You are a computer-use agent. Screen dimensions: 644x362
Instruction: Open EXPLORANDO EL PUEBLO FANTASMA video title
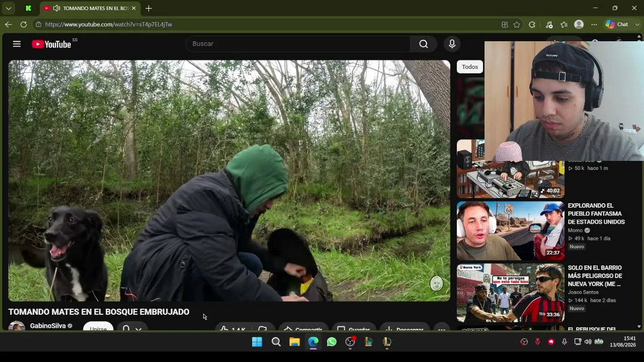(596, 214)
